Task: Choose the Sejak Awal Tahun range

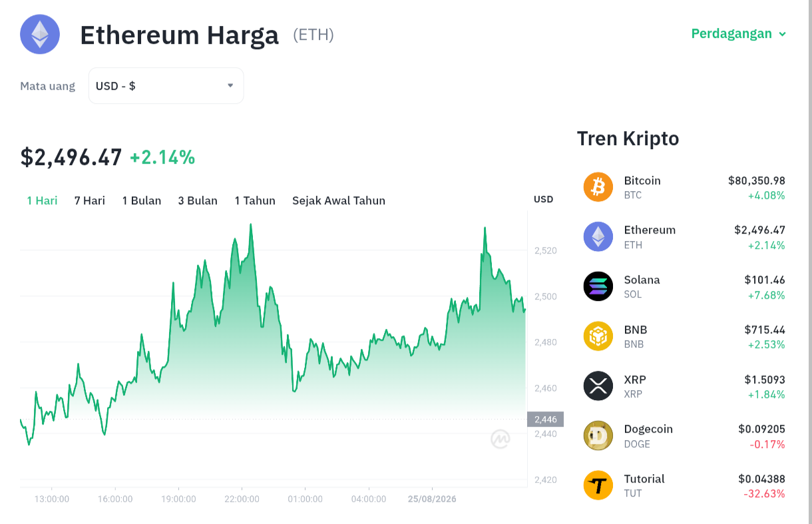Action: click(339, 200)
